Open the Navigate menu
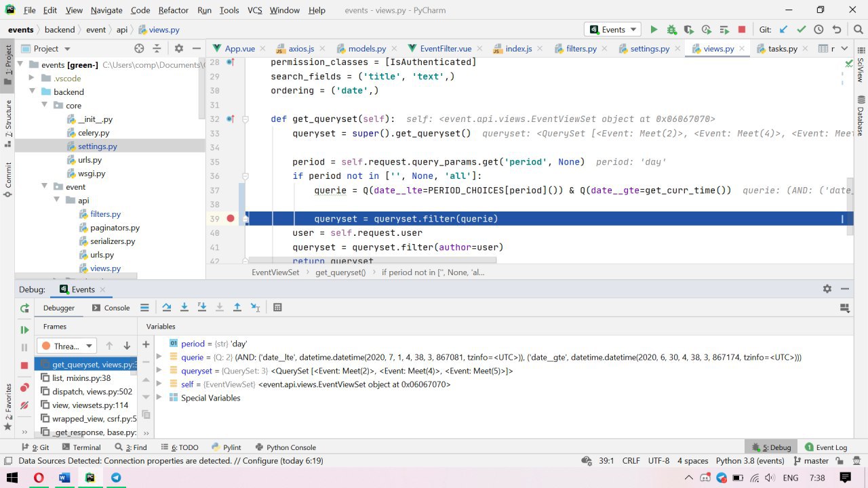 pos(106,10)
